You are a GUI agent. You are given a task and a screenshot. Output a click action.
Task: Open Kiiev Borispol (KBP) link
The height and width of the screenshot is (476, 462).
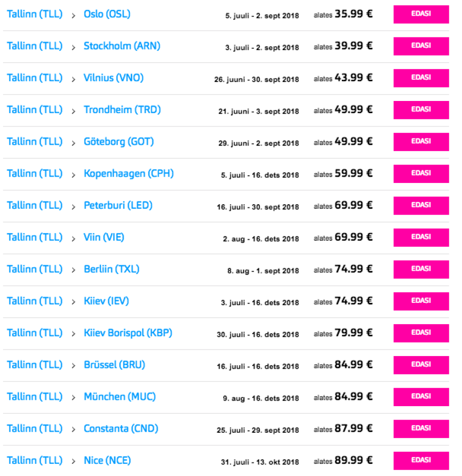pos(128,333)
